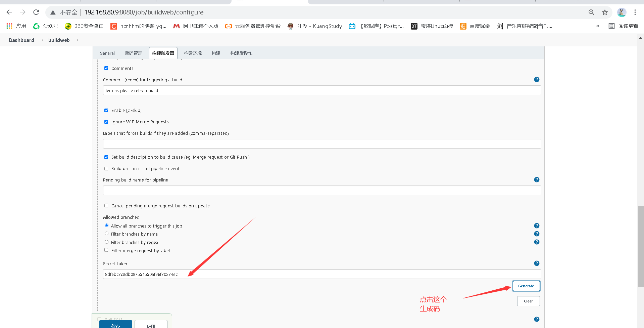Expand the bookmarks overflow chevron
The width and height of the screenshot is (644, 328).
(598, 26)
